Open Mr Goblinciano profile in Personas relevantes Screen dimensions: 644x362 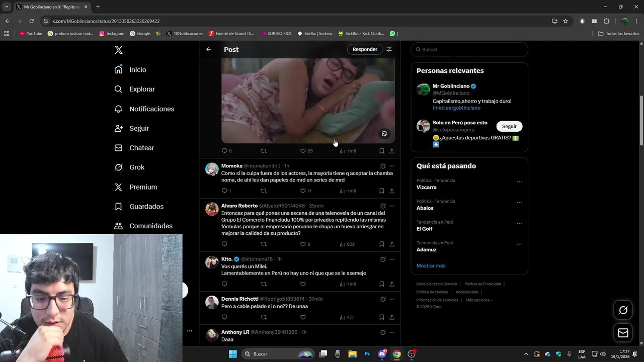(x=451, y=86)
